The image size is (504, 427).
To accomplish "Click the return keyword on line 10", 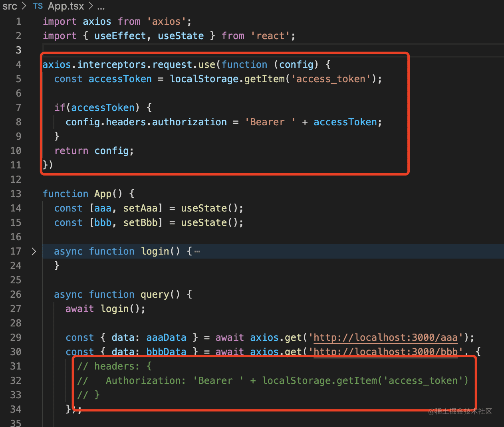I will pos(71,151).
